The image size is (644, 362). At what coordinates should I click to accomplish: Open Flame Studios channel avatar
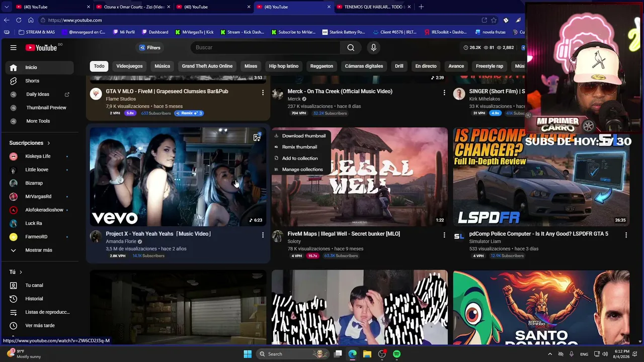(x=96, y=94)
